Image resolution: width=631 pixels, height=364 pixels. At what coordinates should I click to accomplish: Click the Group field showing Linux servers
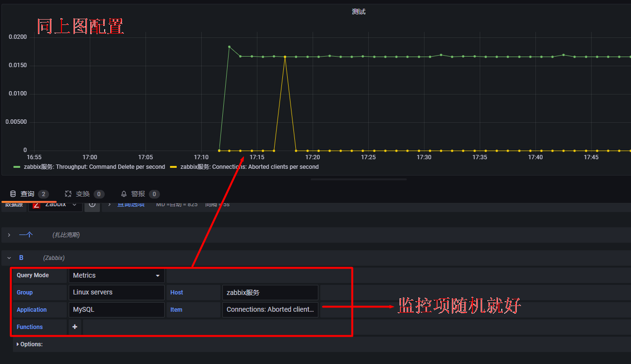117,293
